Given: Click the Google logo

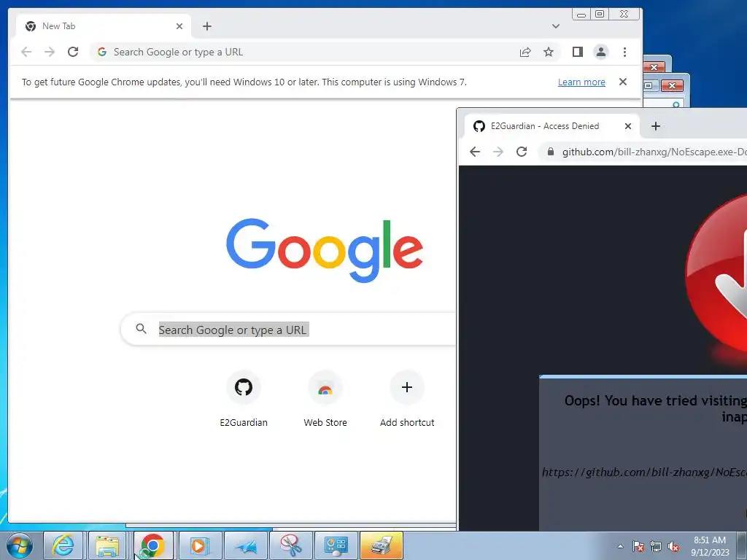Looking at the screenshot, I should click(325, 250).
